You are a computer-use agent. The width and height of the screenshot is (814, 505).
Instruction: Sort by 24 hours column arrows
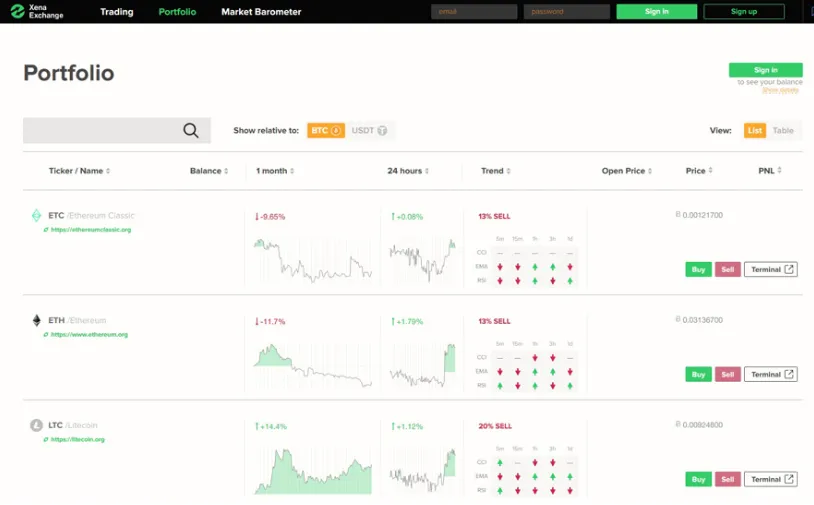click(427, 171)
